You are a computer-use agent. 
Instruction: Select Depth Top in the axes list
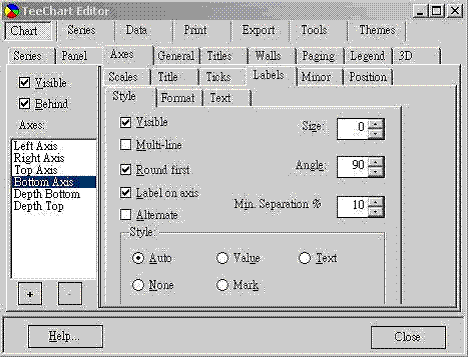[54, 206]
